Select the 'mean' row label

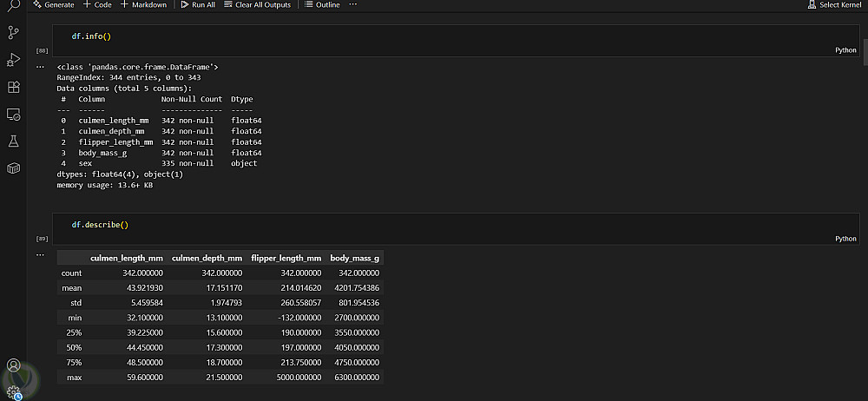coord(72,288)
